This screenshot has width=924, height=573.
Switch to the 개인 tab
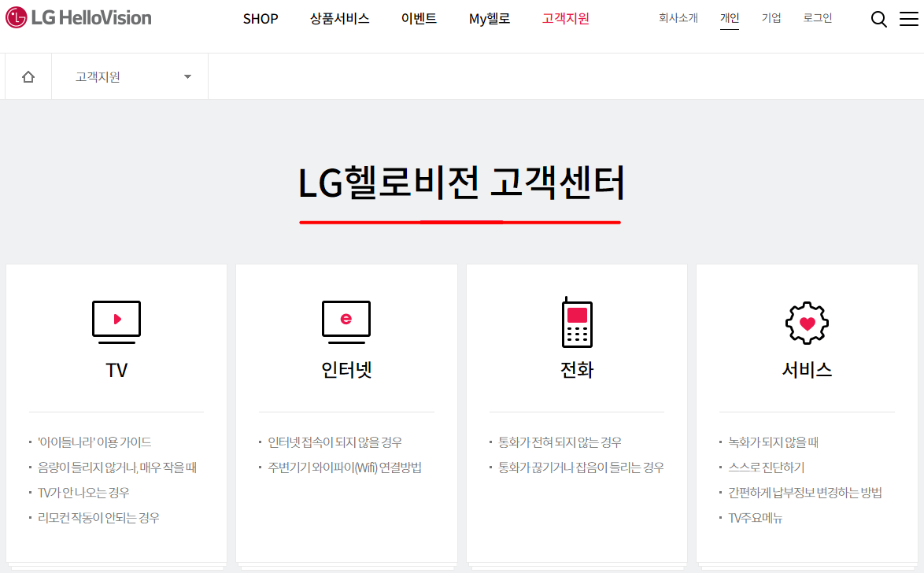click(730, 17)
